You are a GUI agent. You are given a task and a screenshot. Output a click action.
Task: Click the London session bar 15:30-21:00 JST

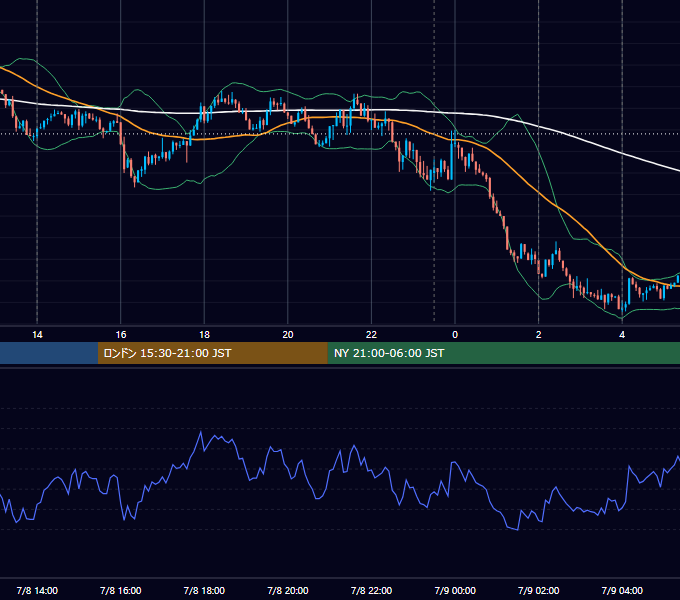pos(212,353)
